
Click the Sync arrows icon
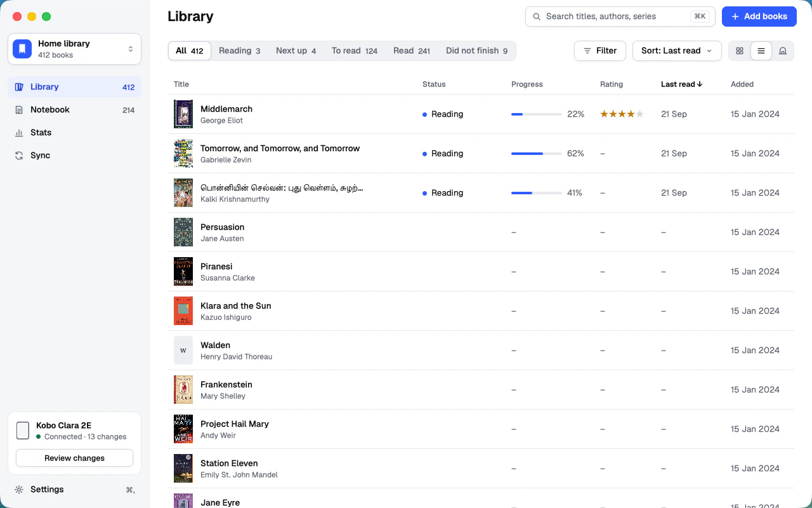(x=19, y=156)
